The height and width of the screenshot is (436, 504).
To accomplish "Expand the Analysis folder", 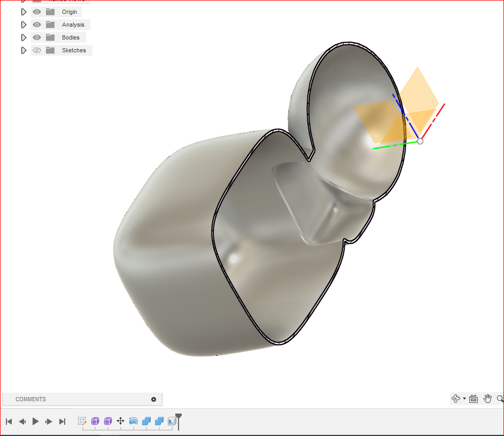I will pos(24,25).
